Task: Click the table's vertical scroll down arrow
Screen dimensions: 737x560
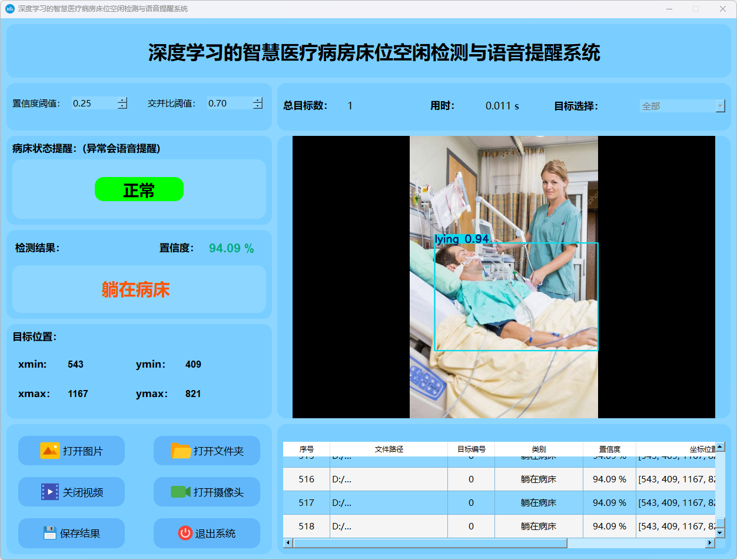Action: (720, 532)
